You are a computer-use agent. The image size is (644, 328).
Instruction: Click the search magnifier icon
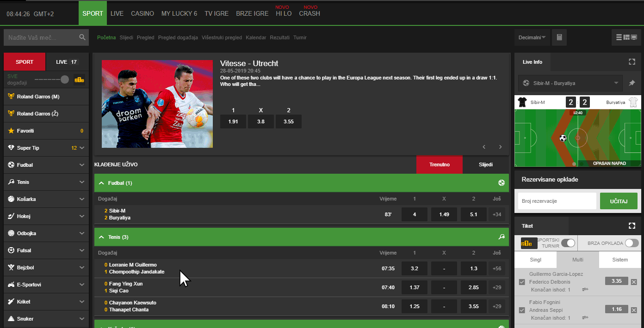click(82, 37)
